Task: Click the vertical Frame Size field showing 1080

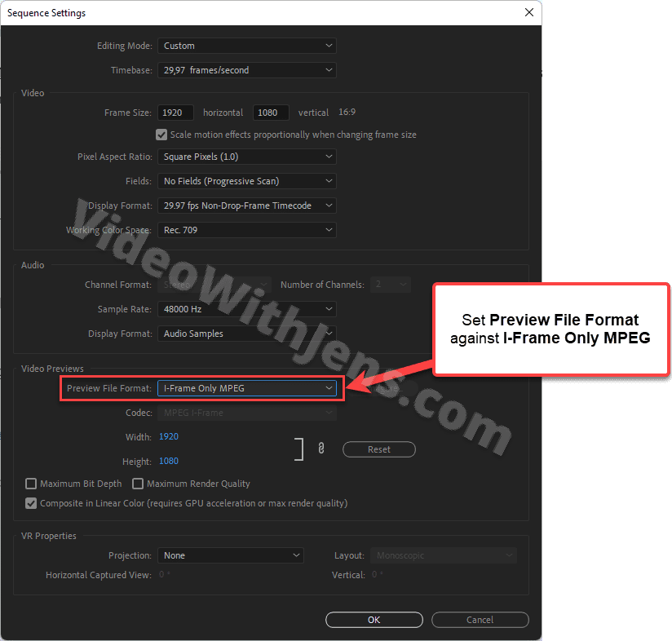Action: pos(271,112)
